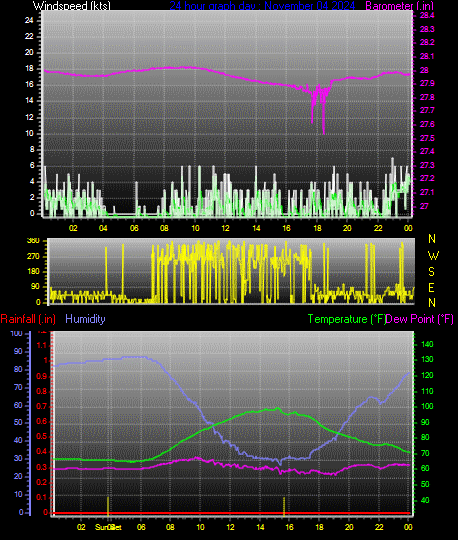This screenshot has width=458, height=540.
Task: Select the wind direction axis value 270
Action: click(x=33, y=256)
